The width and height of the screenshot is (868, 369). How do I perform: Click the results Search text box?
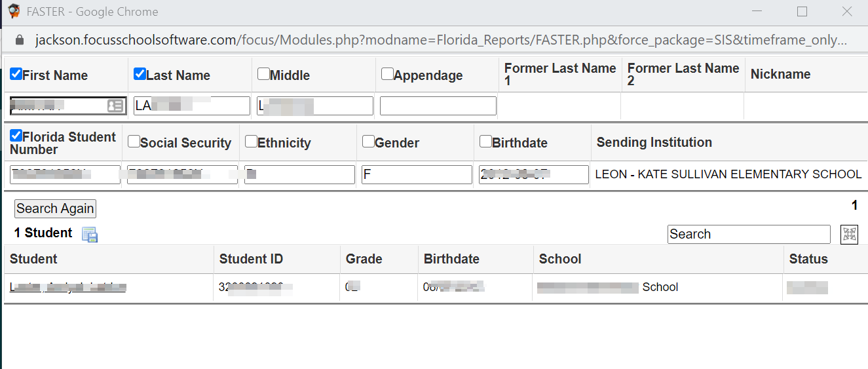click(749, 234)
